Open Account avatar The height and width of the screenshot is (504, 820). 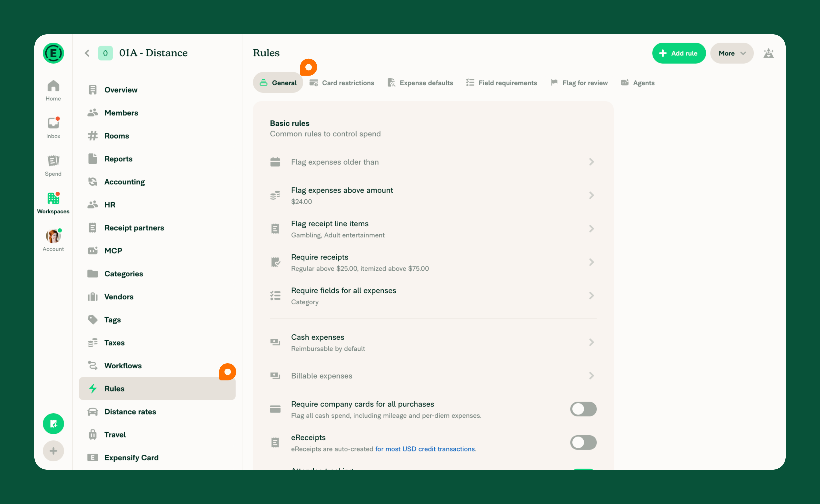(53, 236)
